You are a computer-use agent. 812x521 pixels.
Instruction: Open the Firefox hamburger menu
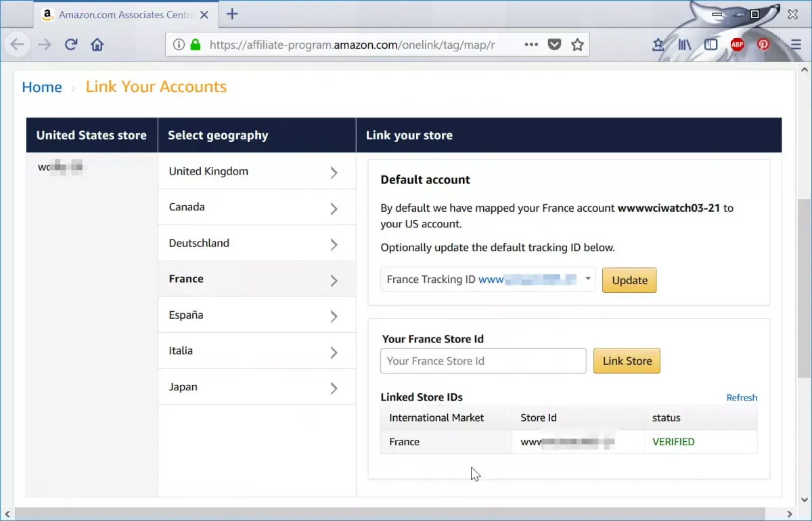click(x=796, y=45)
